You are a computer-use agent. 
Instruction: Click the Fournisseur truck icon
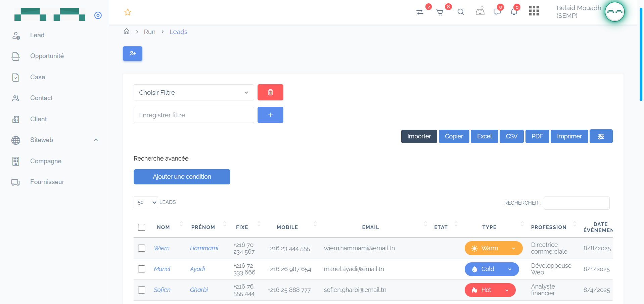(x=16, y=182)
